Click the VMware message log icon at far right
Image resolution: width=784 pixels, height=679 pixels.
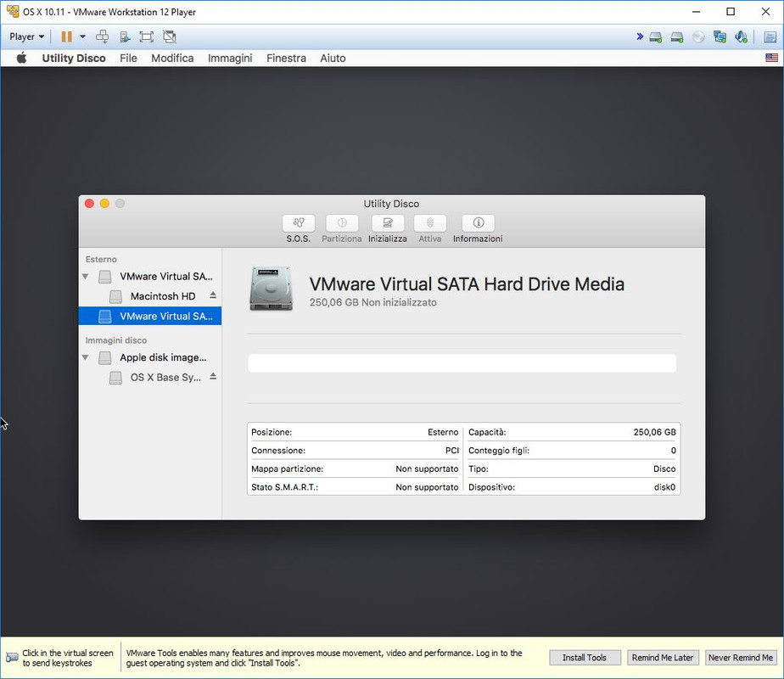coord(770,37)
